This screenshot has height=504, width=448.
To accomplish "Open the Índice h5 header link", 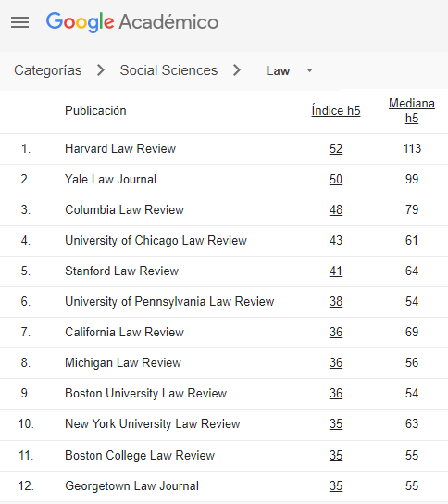I will (x=336, y=110).
